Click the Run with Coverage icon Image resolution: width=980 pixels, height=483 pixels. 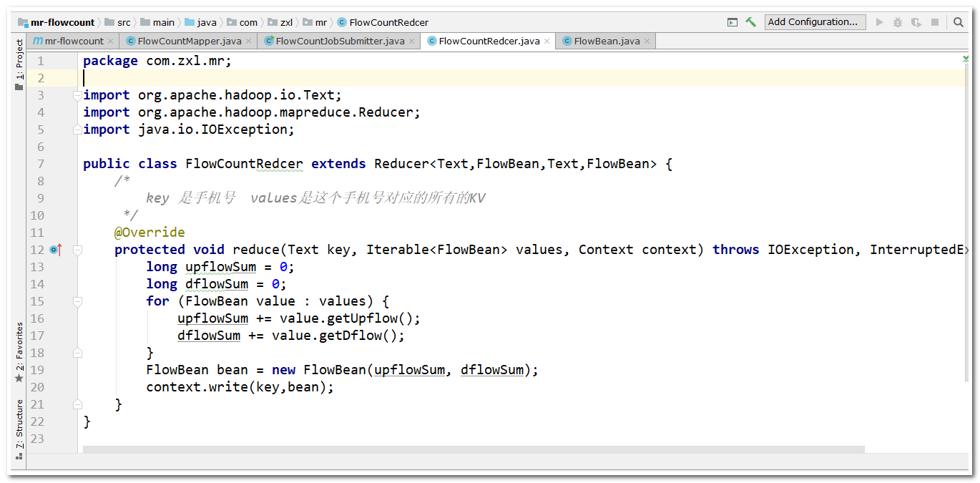916,22
